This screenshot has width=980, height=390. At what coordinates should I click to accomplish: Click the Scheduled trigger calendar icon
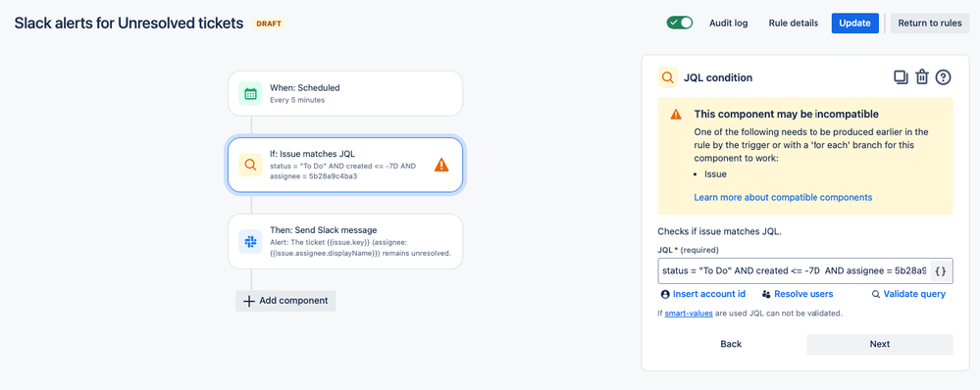click(250, 94)
